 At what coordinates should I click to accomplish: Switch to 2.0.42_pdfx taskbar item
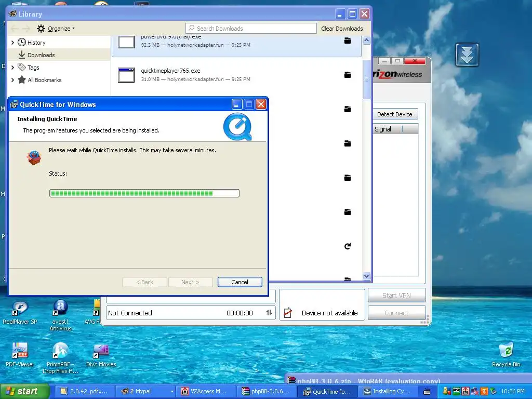pos(84,391)
